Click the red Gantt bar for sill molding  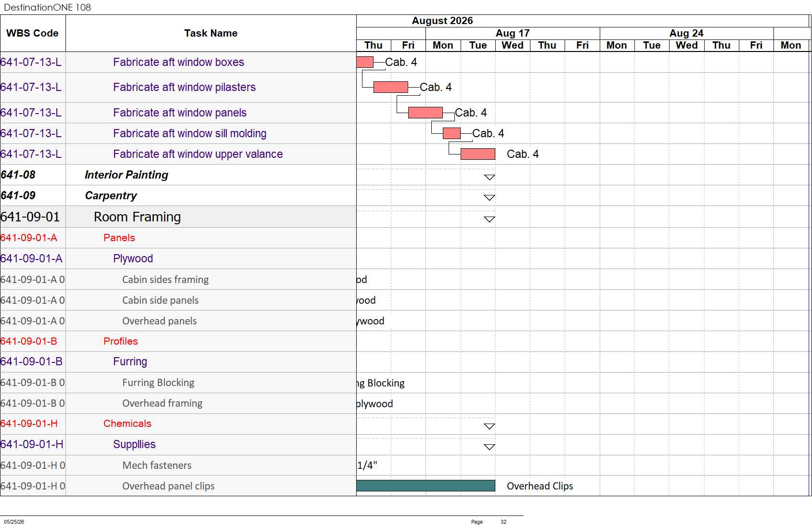tap(451, 133)
